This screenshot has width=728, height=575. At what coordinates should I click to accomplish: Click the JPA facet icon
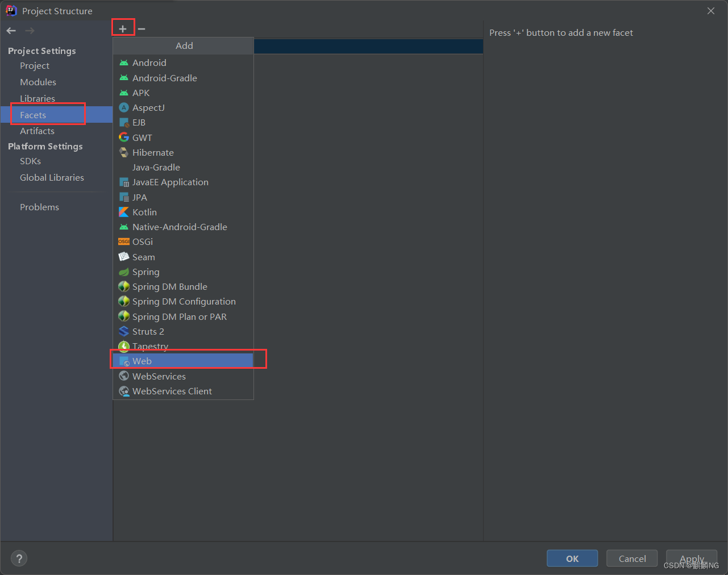coord(124,197)
